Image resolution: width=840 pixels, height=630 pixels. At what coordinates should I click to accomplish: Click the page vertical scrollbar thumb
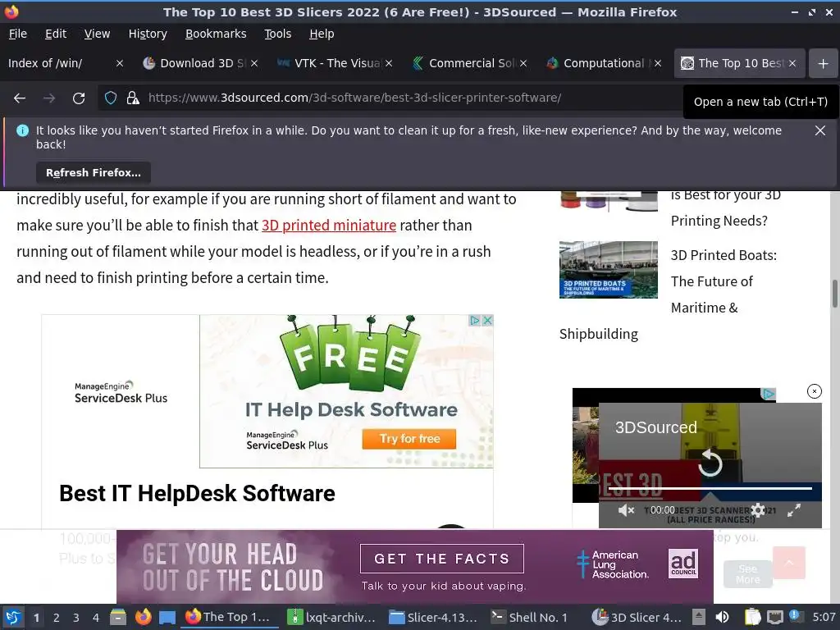pyautogui.click(x=834, y=294)
